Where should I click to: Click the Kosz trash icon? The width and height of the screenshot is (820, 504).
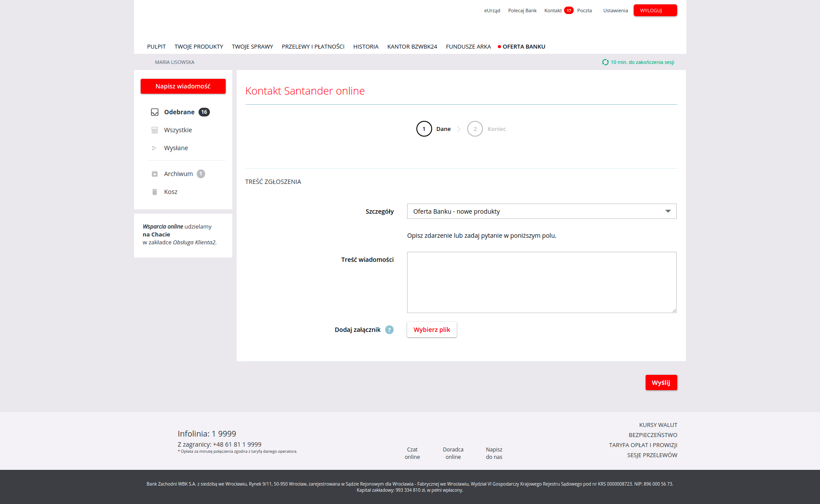154,192
